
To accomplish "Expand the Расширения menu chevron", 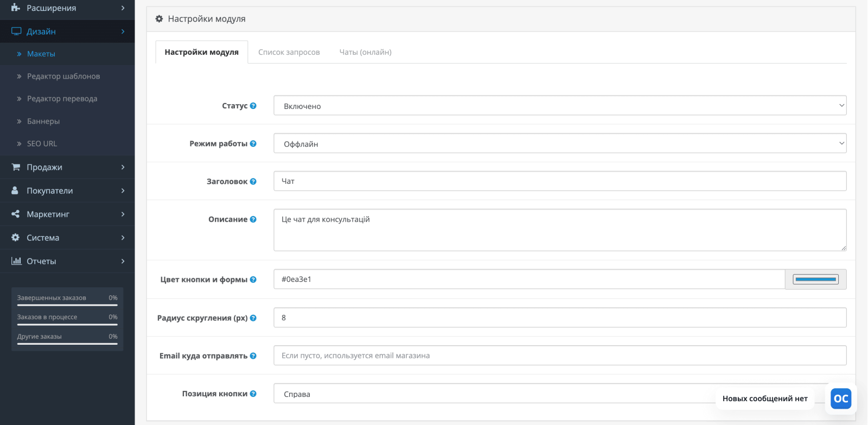I will pyautogui.click(x=123, y=8).
